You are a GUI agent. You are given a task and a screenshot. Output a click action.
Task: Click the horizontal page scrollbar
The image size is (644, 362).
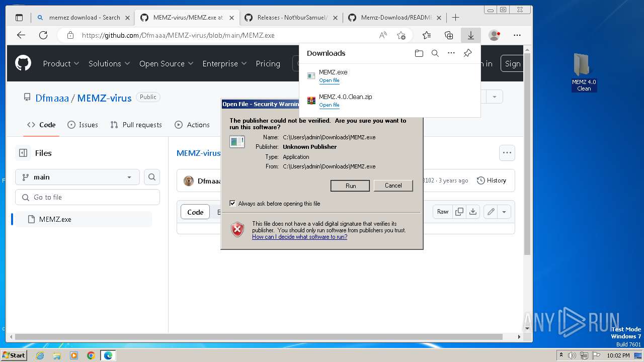259,336
